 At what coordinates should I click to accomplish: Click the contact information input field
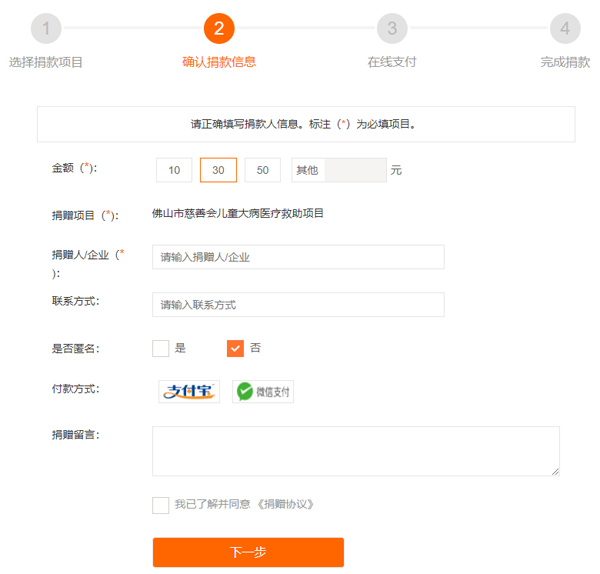coord(284,305)
